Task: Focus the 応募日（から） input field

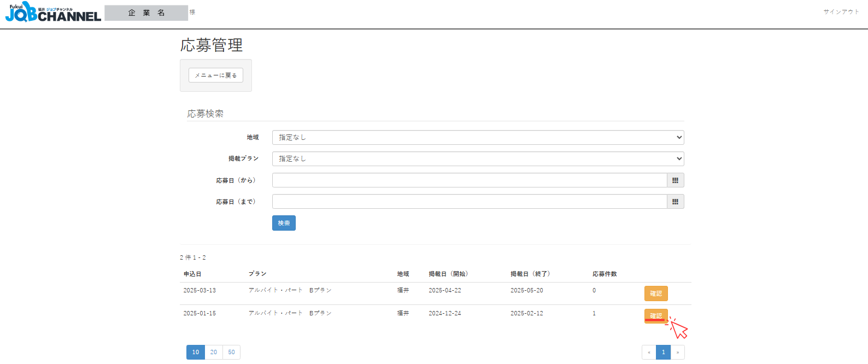Action: pos(470,180)
